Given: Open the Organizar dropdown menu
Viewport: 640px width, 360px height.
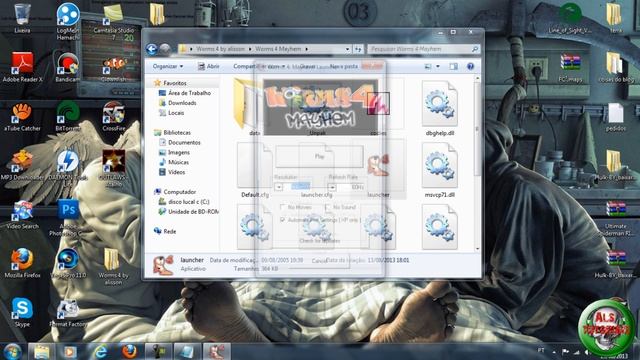Looking at the screenshot, I should coord(168,66).
